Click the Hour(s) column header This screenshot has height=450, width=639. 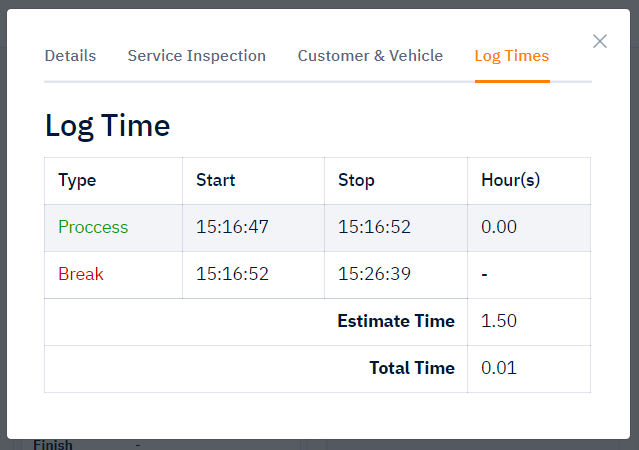(x=511, y=180)
